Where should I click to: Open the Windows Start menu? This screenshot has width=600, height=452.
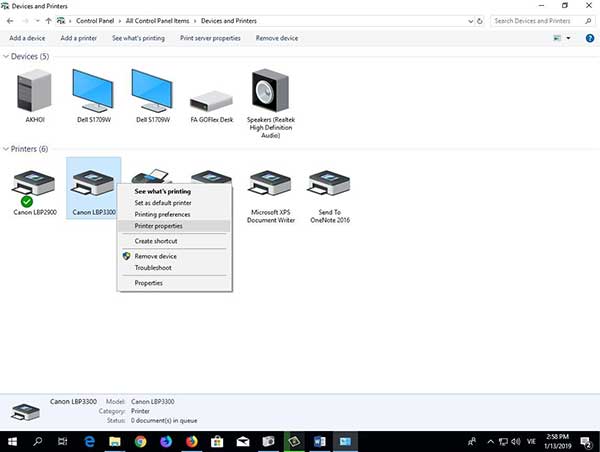click(x=12, y=442)
